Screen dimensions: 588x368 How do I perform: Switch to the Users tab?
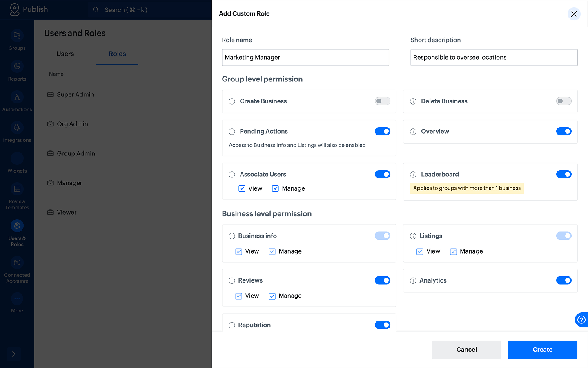coord(65,54)
